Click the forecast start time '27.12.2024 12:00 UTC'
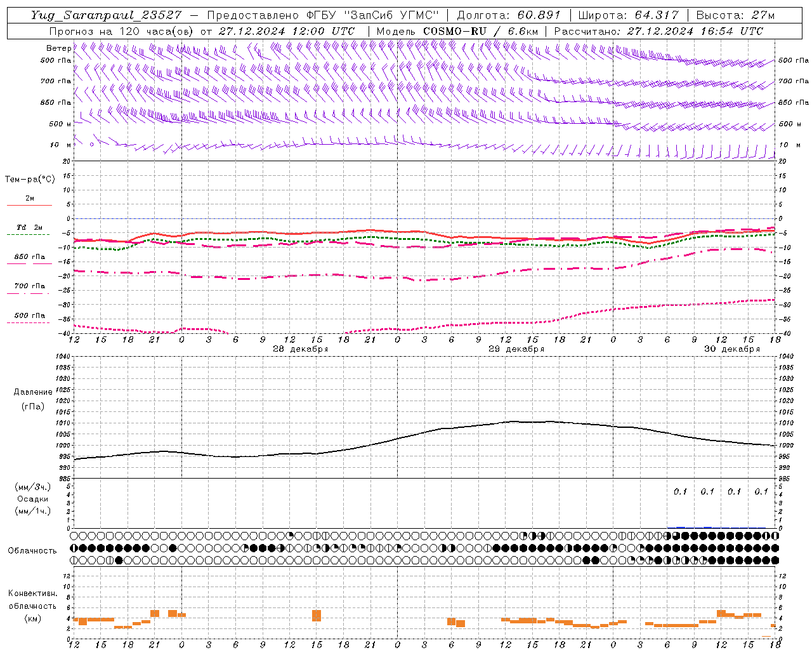The height and width of the screenshot is (650, 812). [287, 31]
